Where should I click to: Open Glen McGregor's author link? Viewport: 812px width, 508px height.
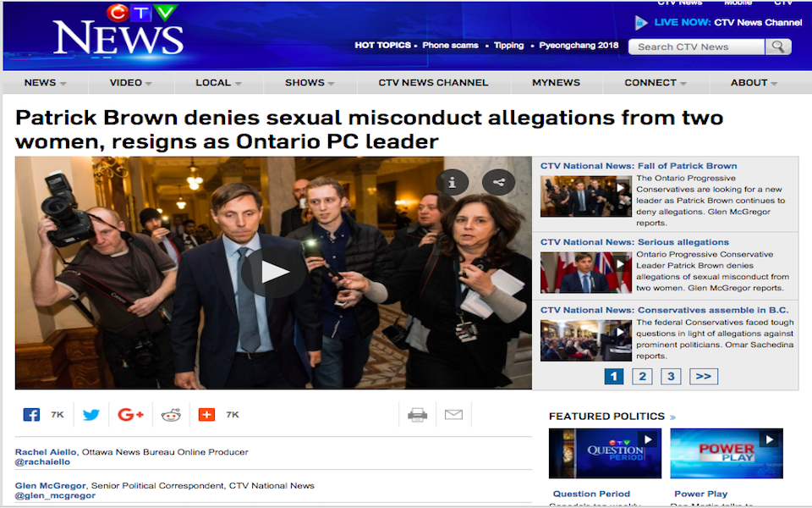[x=50, y=486]
